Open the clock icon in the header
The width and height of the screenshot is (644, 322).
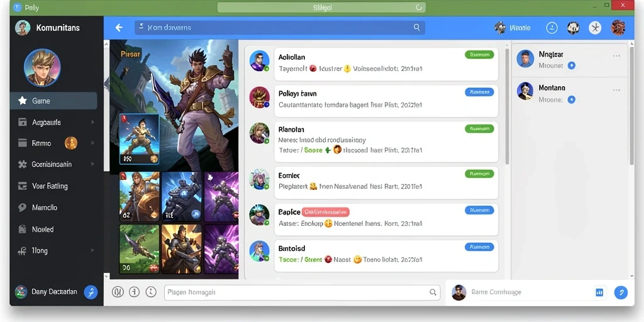click(x=552, y=28)
